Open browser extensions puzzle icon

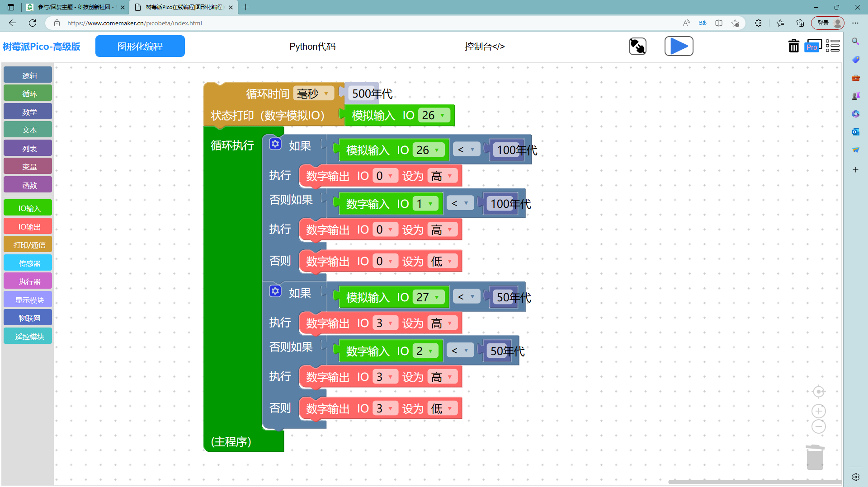(758, 23)
